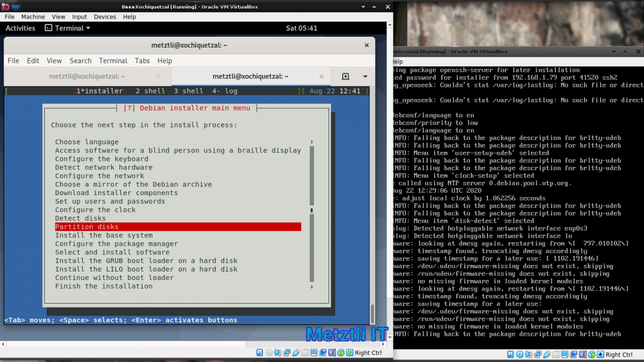This screenshot has height=362, width=644.
Task: Select 'Install the LILO boot loader on a hard disk'
Action: click(146, 269)
